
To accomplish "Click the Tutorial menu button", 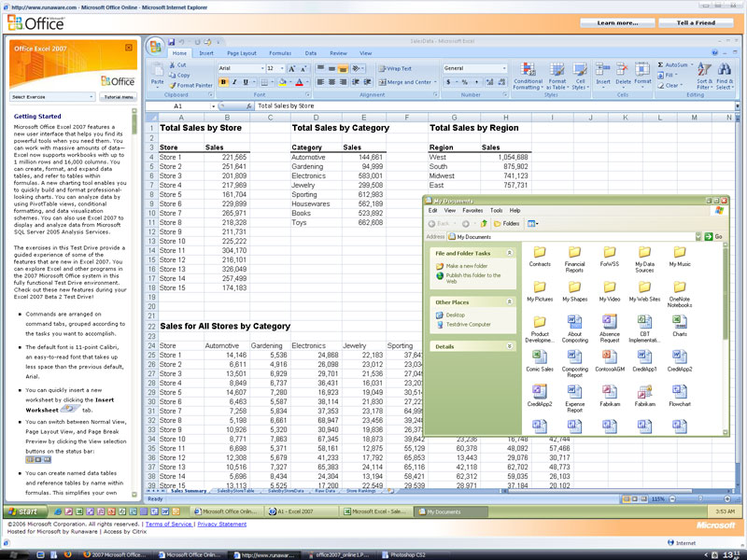I will click(x=119, y=97).
